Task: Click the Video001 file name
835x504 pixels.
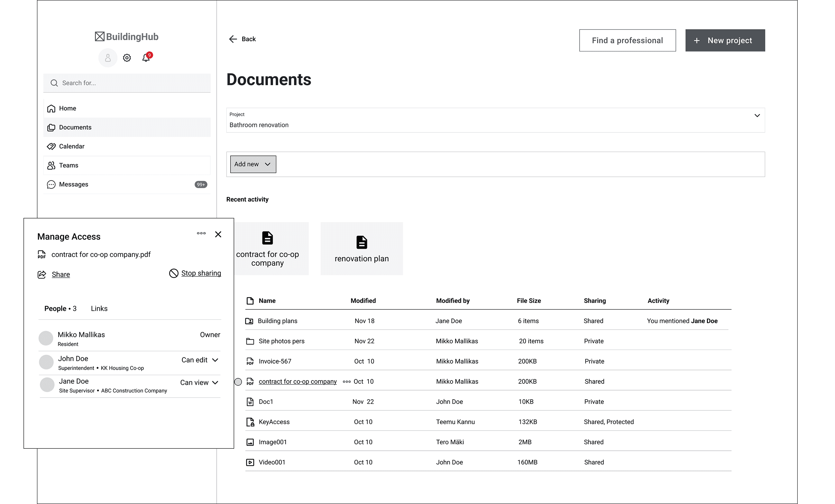Action: [272, 462]
